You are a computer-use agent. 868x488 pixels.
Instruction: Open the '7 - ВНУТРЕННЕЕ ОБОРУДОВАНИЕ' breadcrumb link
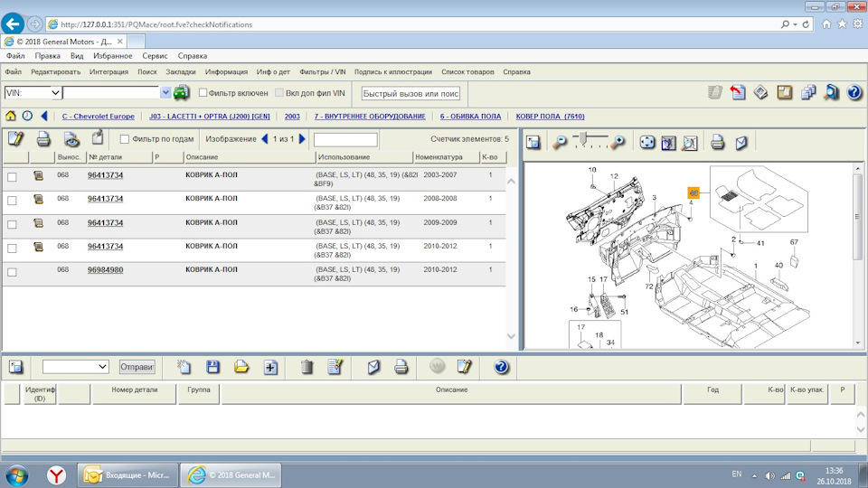[x=370, y=117]
